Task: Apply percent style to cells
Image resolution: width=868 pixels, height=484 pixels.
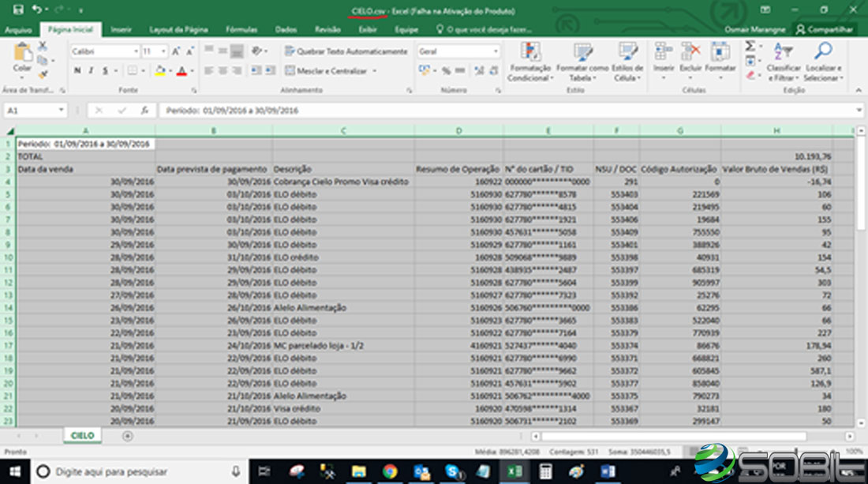Action: [446, 71]
